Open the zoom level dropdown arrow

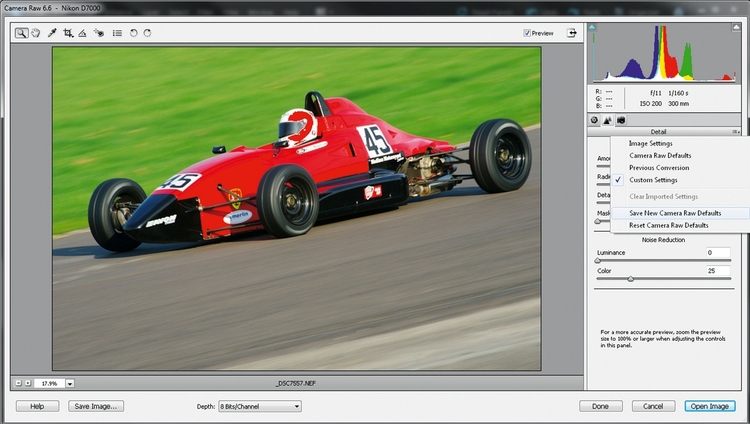[x=70, y=383]
